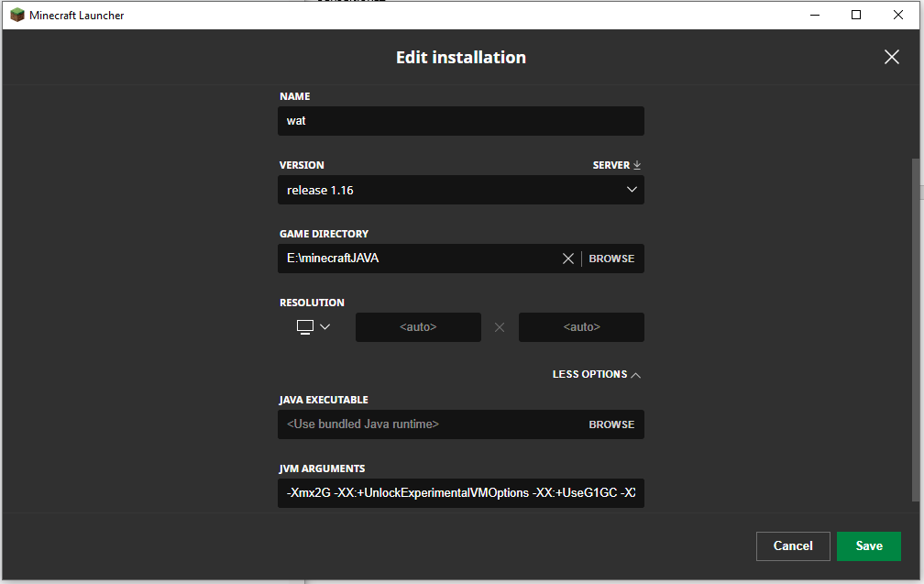924x584 pixels.
Task: Collapse advanced settings with LESS OPTIONS
Action: click(597, 374)
